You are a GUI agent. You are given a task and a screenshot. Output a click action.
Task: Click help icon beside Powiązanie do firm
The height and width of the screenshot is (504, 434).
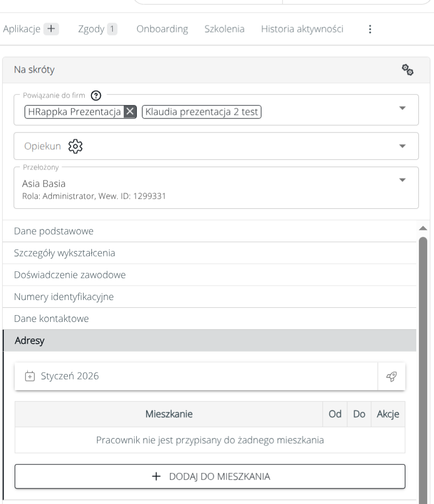coord(95,95)
